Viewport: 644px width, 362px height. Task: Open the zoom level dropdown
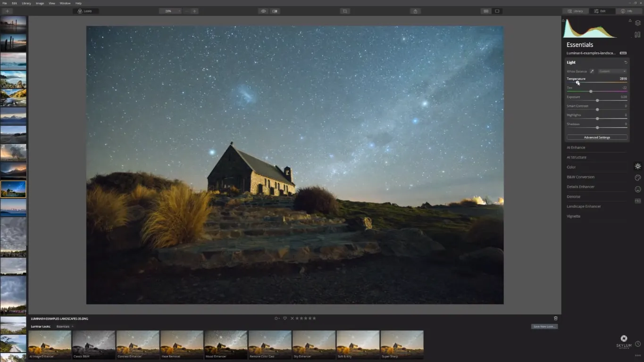[170, 11]
